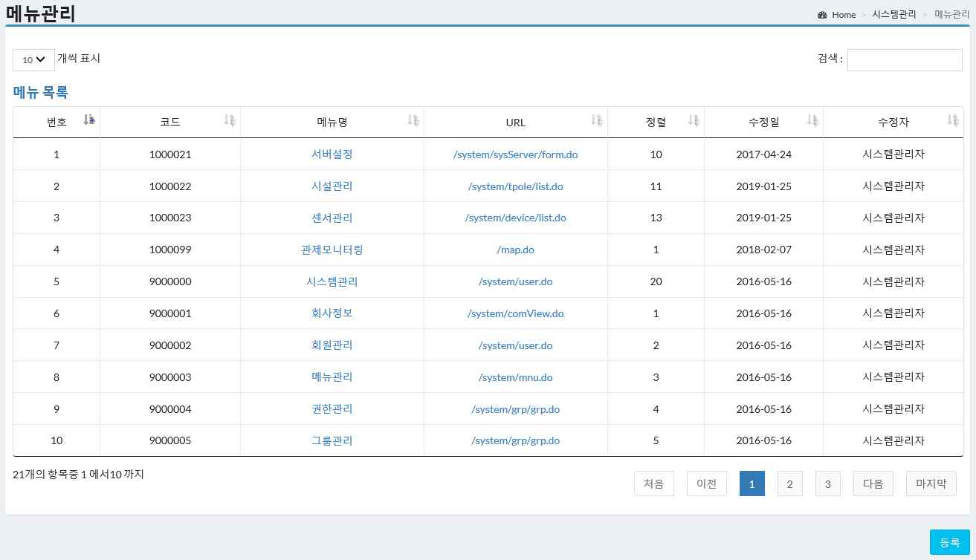Image resolution: width=976 pixels, height=560 pixels.
Task: Open the 회사정보 menu link
Action: point(332,313)
